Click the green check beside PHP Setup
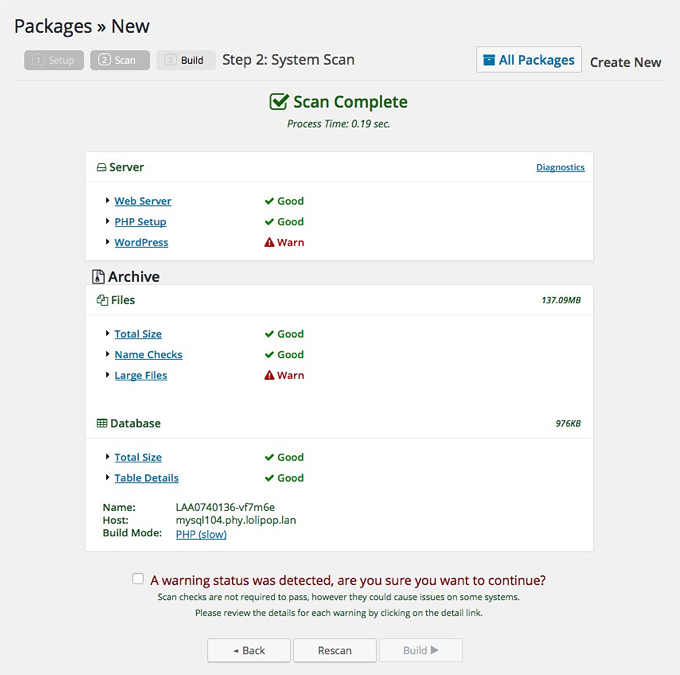Viewport: 680px width, 675px height. click(x=269, y=222)
